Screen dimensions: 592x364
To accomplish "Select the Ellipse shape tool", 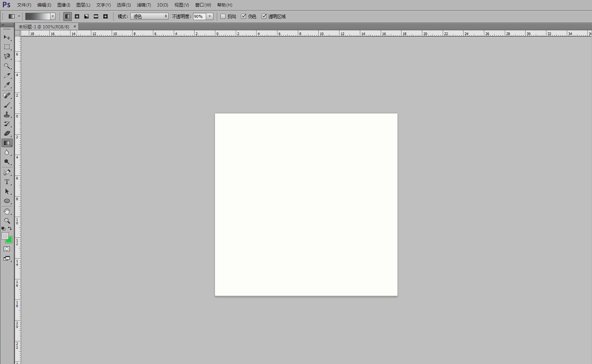I will coord(7,201).
